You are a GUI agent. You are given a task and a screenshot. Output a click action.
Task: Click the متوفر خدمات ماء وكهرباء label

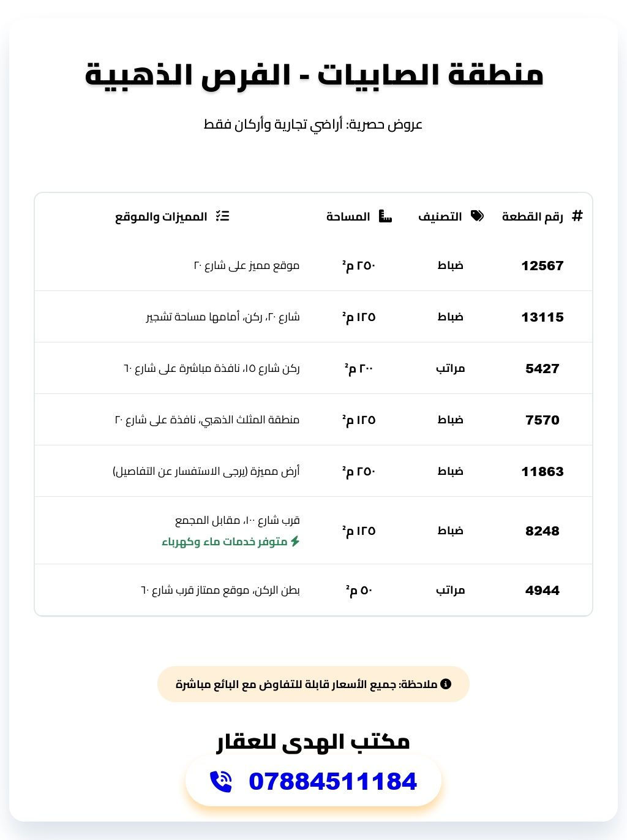click(225, 542)
